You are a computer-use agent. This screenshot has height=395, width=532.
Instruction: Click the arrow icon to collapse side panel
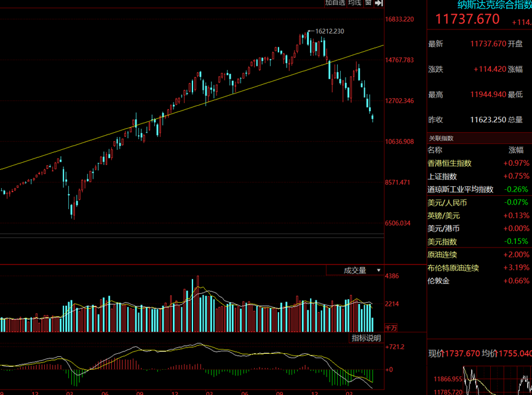379,4
